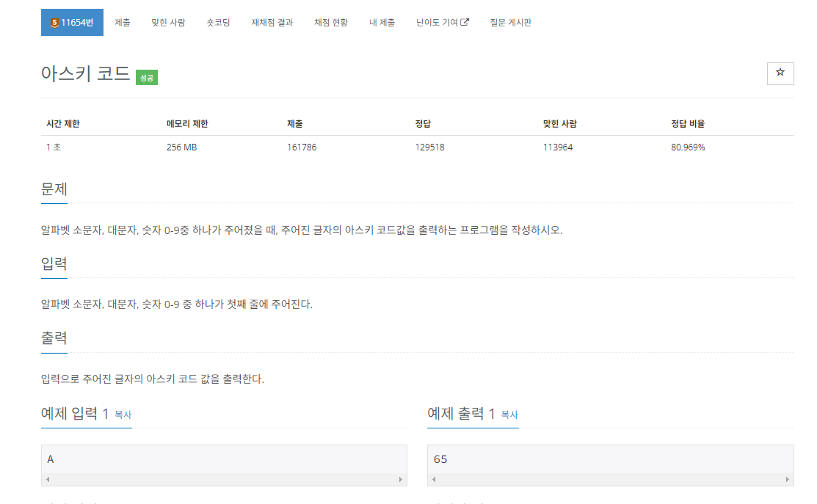Click the silver tier badge beside 11654번

(54, 23)
